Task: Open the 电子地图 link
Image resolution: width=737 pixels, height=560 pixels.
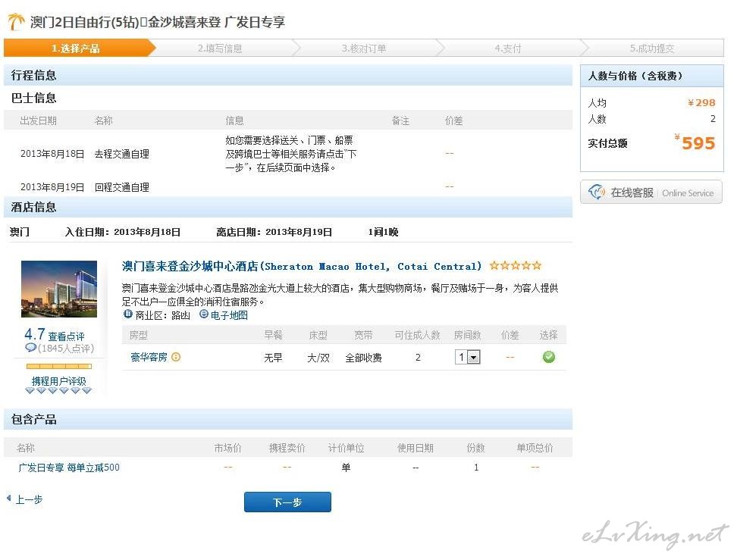Action: click(x=229, y=315)
